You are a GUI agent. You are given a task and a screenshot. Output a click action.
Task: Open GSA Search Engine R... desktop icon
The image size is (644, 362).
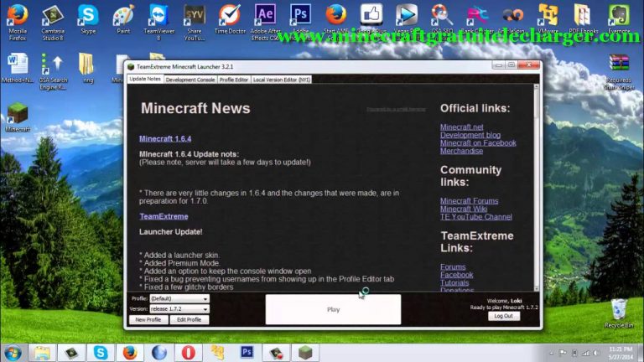coord(53,71)
